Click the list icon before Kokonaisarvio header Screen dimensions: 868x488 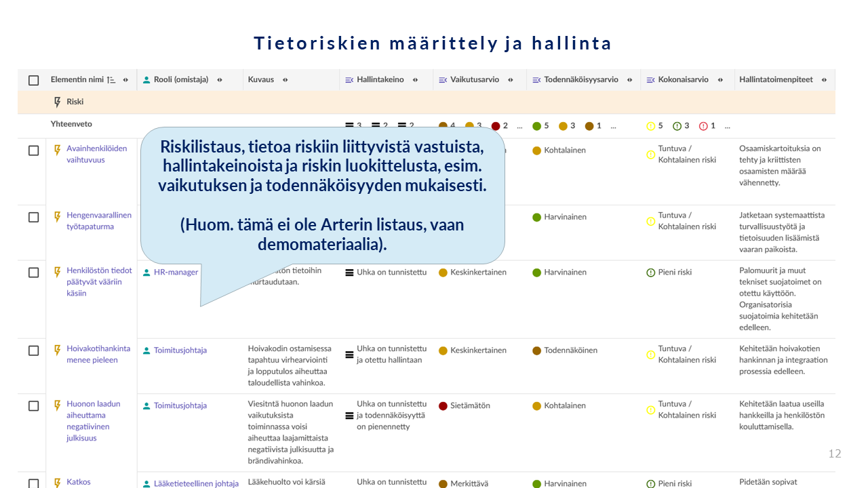650,80
